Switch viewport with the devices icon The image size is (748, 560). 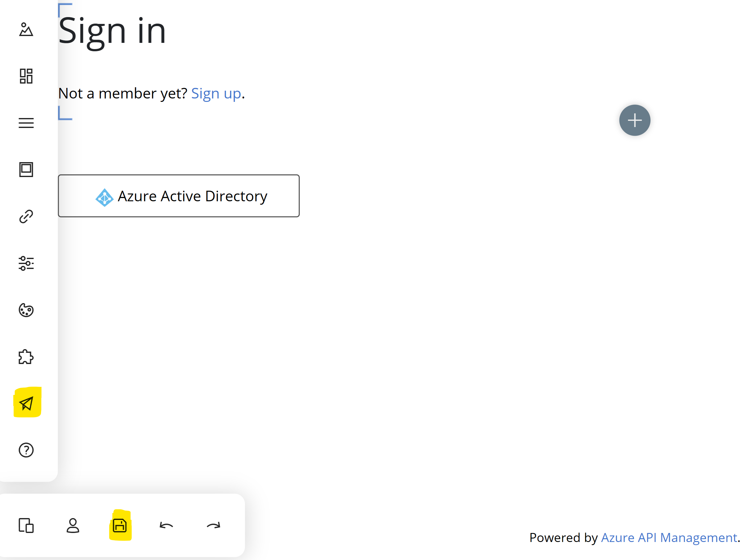26,526
